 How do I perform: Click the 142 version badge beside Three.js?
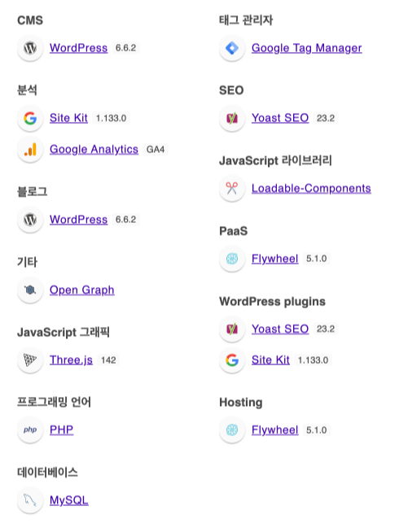(x=108, y=360)
